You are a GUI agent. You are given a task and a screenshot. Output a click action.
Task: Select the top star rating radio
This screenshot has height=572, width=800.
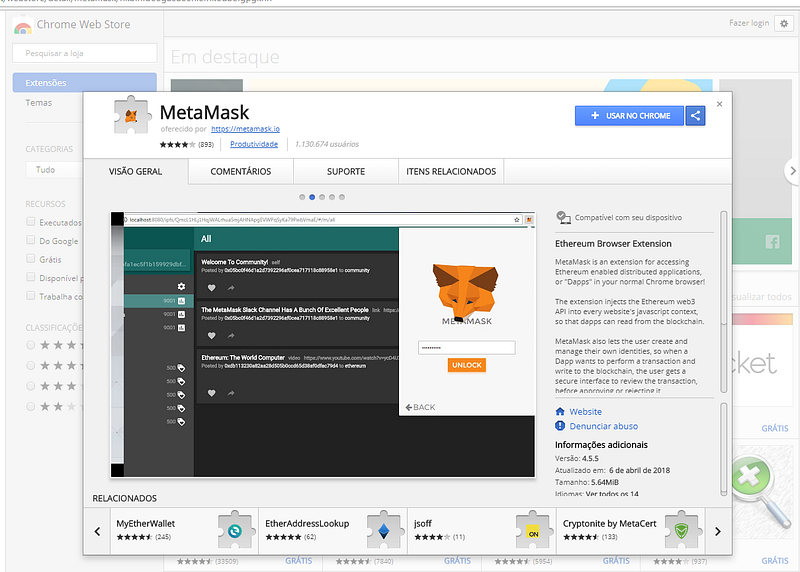31,345
